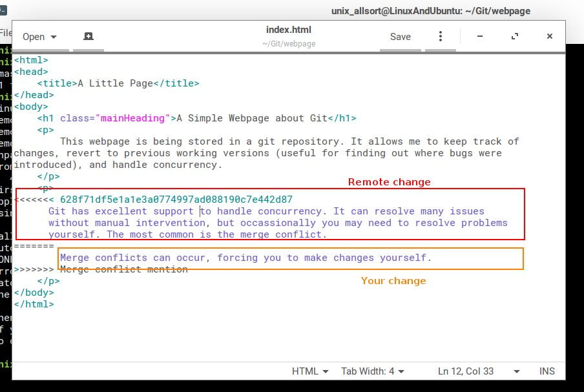
Task: Click the Your change annotation text
Action: coord(393,280)
